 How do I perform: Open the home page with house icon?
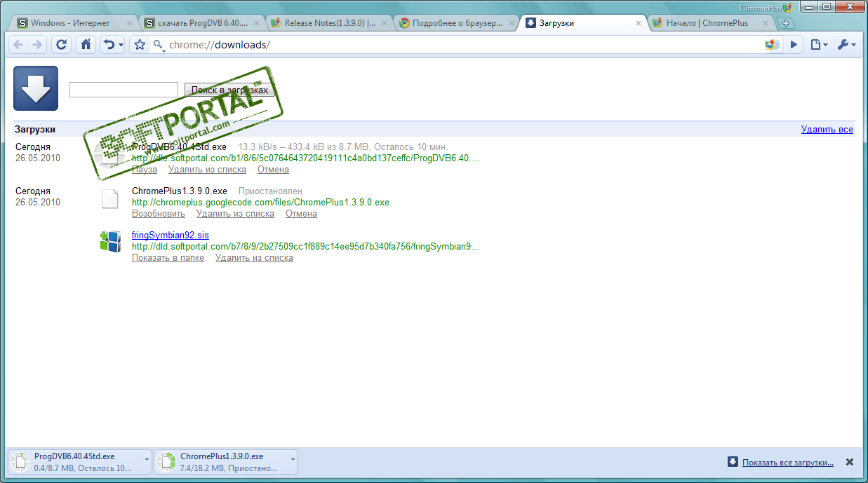[86, 45]
